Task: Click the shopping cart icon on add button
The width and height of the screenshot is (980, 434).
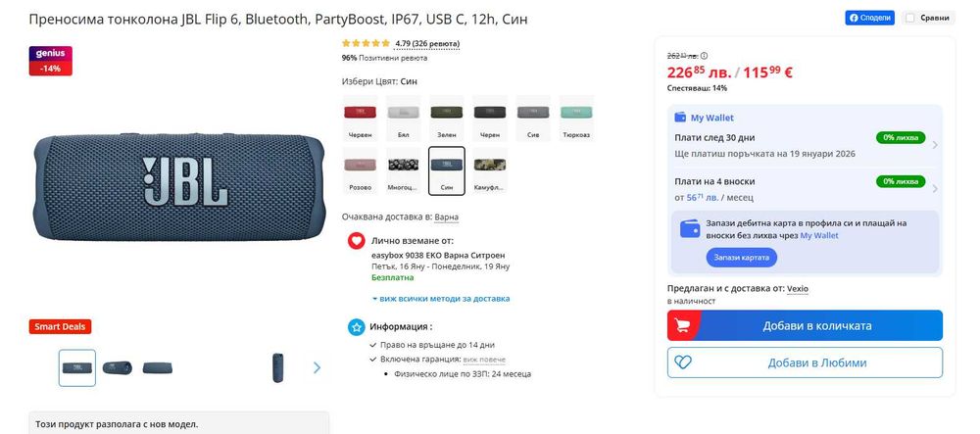Action: click(x=682, y=325)
